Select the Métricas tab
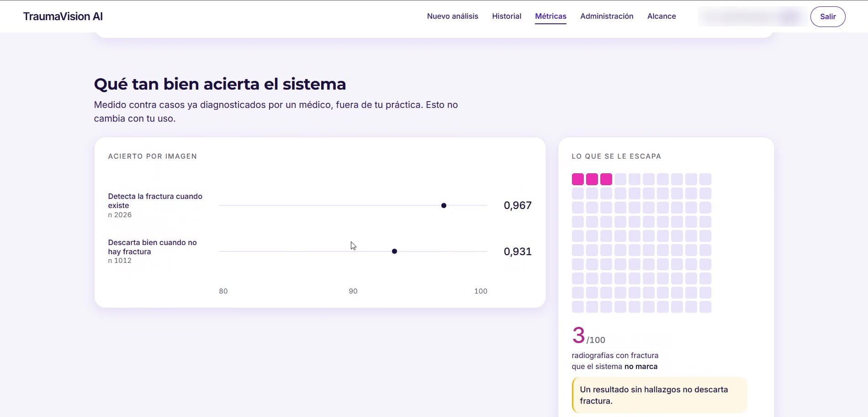This screenshot has width=868, height=417. [x=550, y=16]
